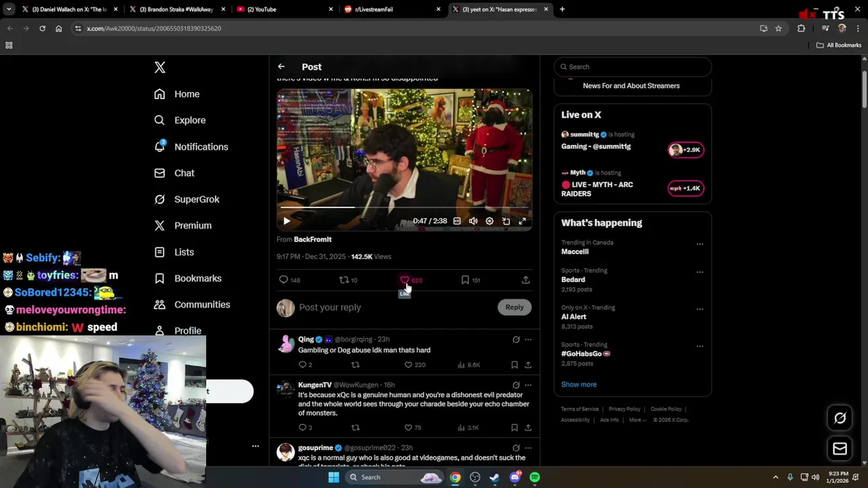The height and width of the screenshot is (488, 868).
Task: Mute the video volume
Action: (473, 221)
